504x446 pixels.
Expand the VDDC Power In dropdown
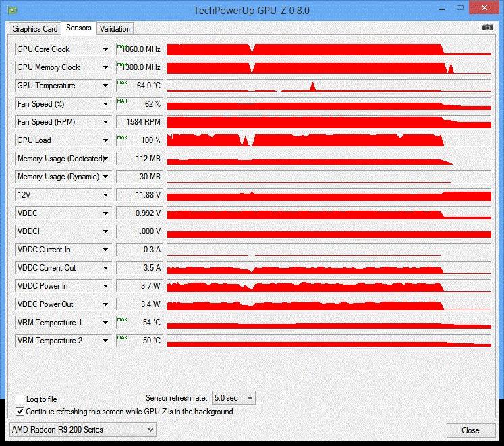pyautogui.click(x=105, y=286)
